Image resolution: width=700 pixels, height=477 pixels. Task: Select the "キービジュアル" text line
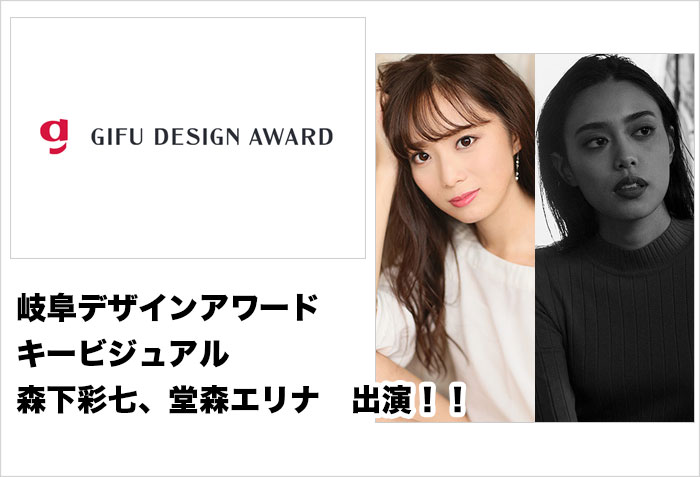(123, 353)
